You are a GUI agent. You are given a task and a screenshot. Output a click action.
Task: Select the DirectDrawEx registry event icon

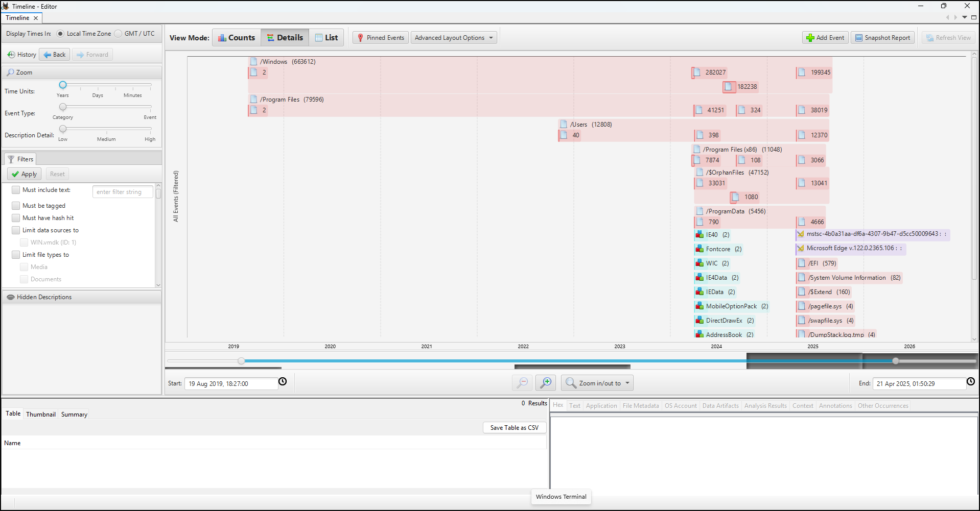pyautogui.click(x=699, y=321)
